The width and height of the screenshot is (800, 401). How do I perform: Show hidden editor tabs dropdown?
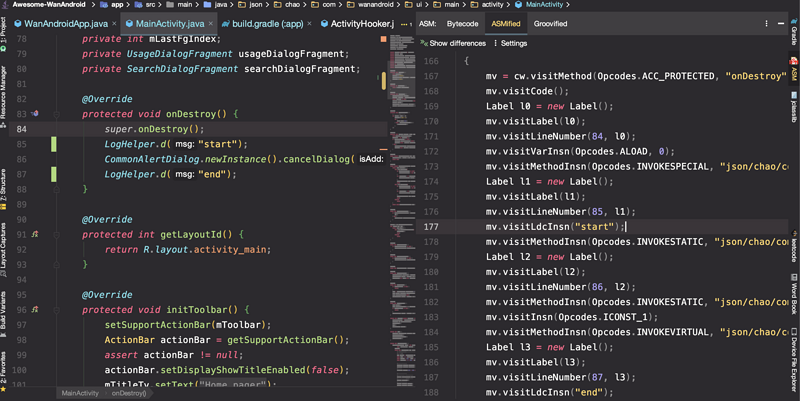pyautogui.click(x=405, y=23)
